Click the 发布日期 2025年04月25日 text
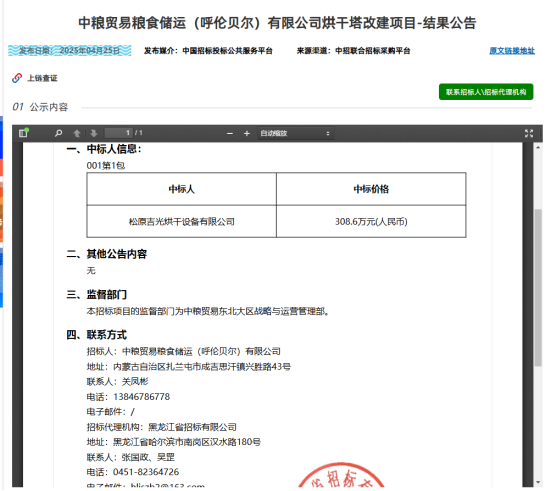Screen dimensions: 551x491 (70, 51)
